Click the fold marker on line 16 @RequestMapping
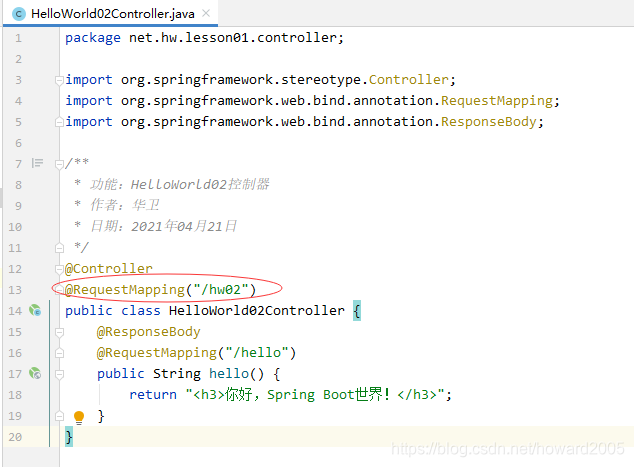634x467 pixels. (x=59, y=353)
